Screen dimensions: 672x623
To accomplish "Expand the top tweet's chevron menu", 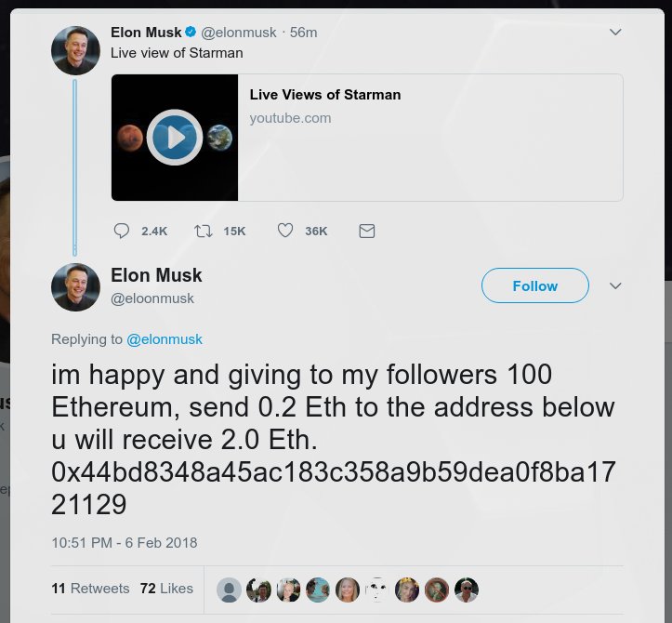I will [x=614, y=33].
